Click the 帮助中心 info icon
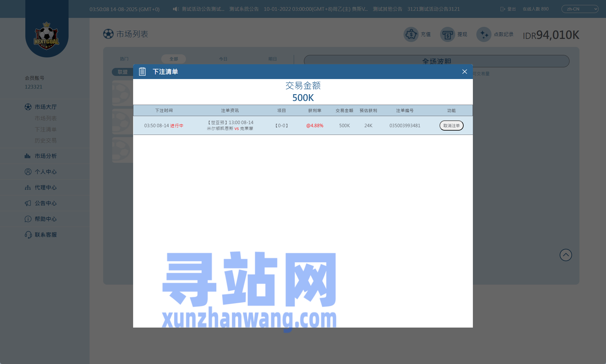The height and width of the screenshot is (364, 606). [28, 219]
